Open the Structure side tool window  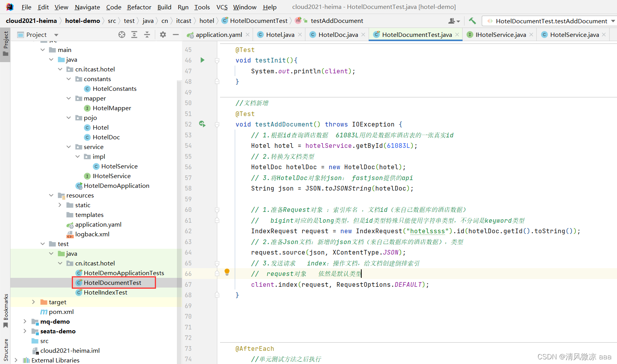click(x=5, y=350)
